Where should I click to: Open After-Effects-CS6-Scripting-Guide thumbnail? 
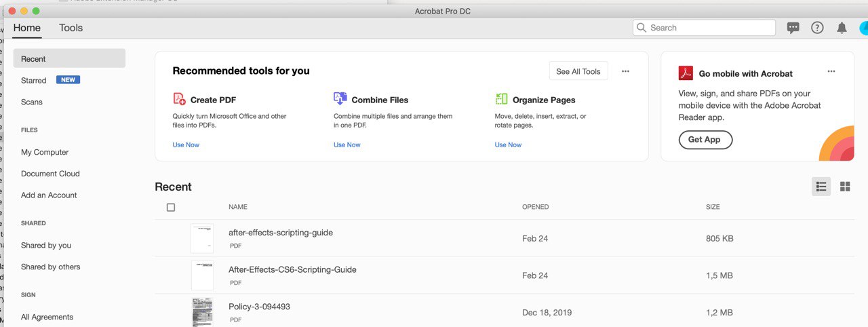[x=202, y=275]
